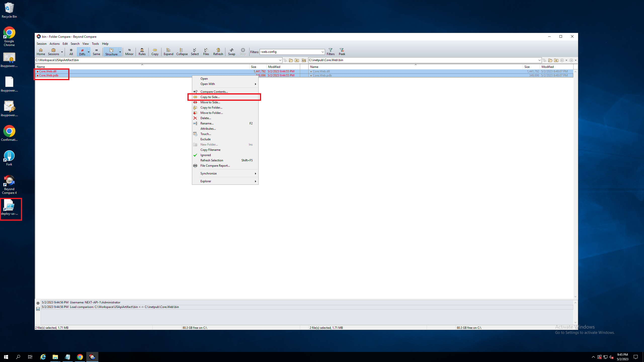
Task: Click the Expand all folders icon
Action: click(168, 52)
